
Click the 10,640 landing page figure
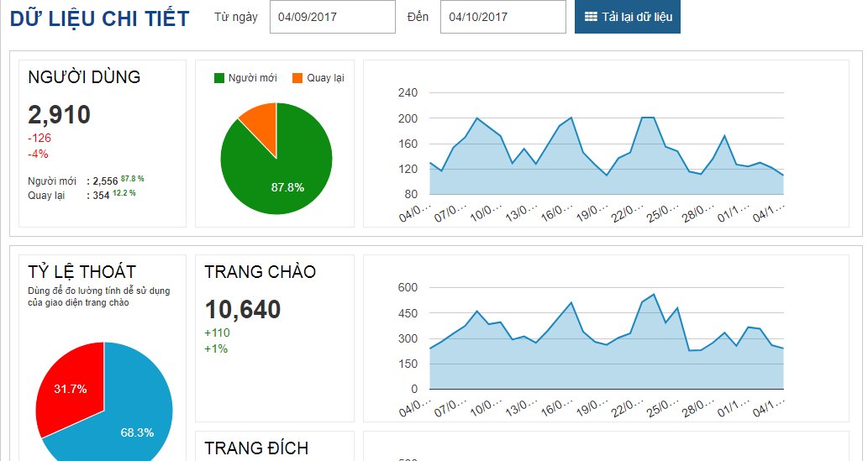pyautogui.click(x=243, y=310)
